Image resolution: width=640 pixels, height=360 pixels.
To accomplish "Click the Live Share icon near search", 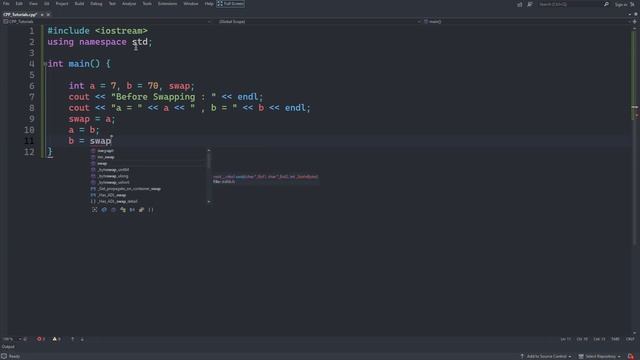I will tap(520, 4).
